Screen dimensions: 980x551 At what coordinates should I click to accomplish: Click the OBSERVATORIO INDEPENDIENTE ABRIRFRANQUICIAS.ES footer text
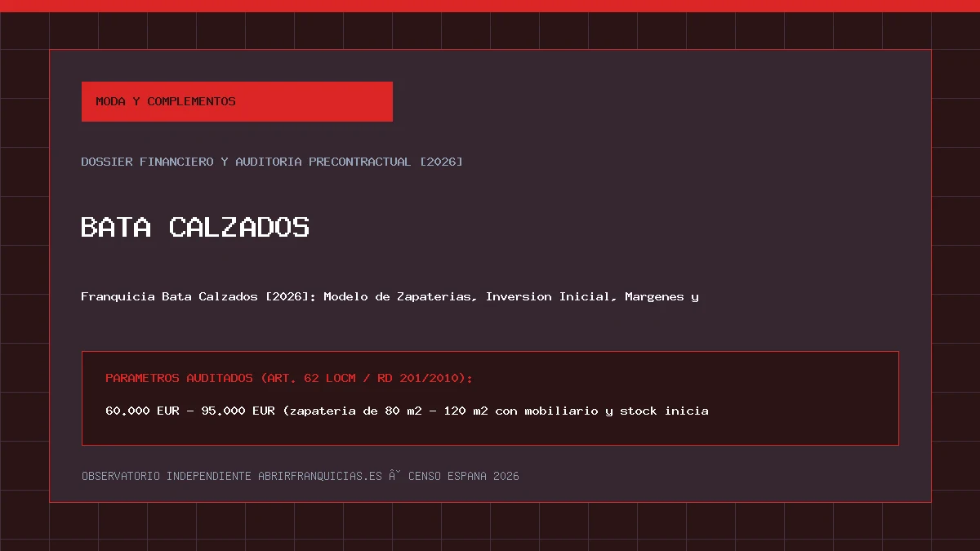(x=300, y=476)
